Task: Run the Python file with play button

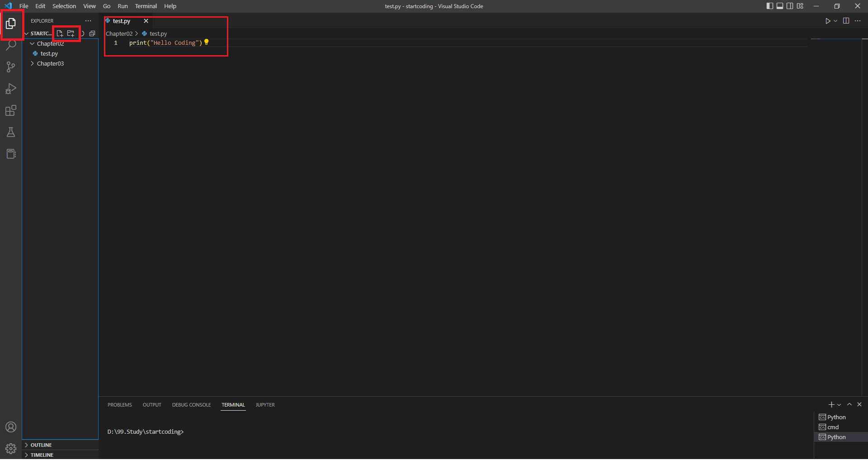Action: coord(828,21)
